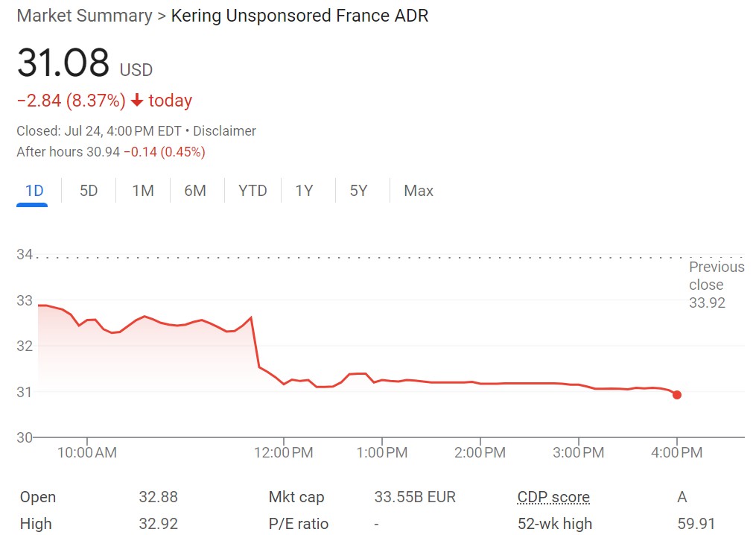The image size is (756, 535).
Task: Click the 12:00 PM label on time axis
Action: [283, 452]
